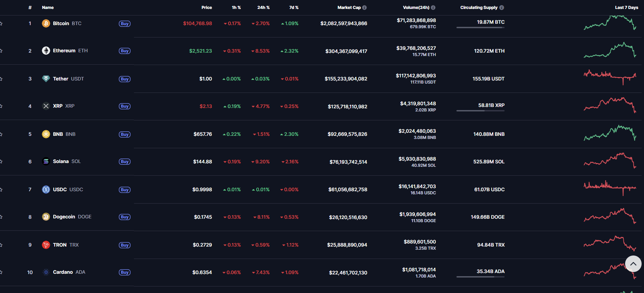This screenshot has width=644, height=293.
Task: Toggle watchlist star for BNB
Action: coord(1,134)
